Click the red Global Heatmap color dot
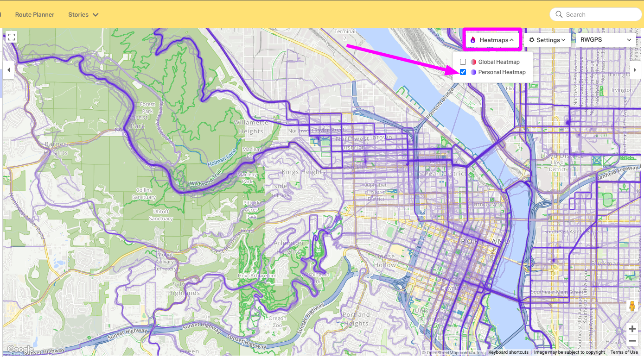Screen dimensions: 644x357 pos(473,62)
